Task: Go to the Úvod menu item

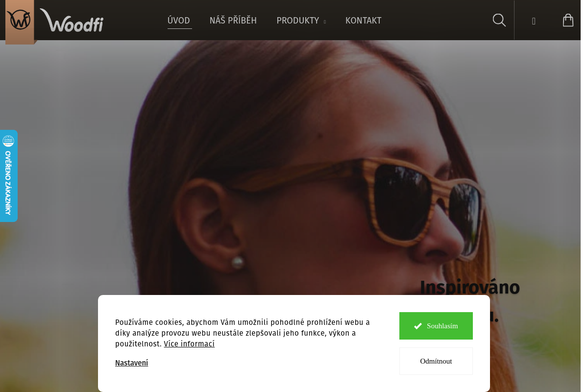Action: 179,21
